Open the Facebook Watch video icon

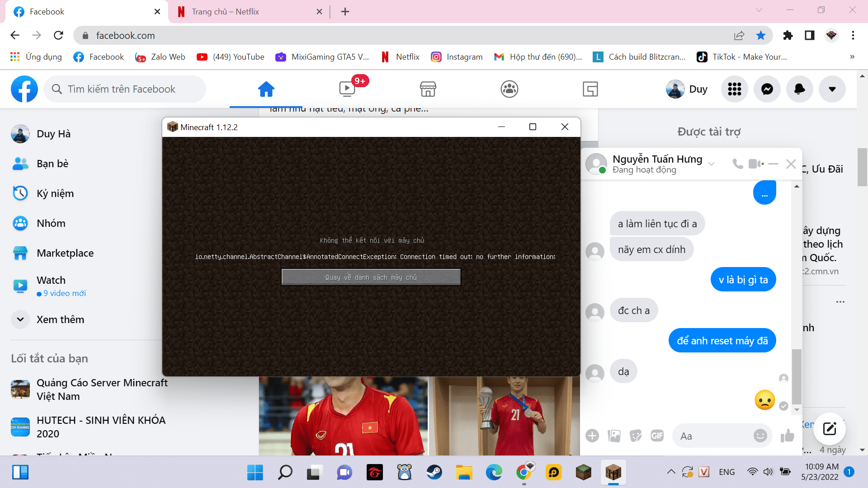tap(347, 89)
